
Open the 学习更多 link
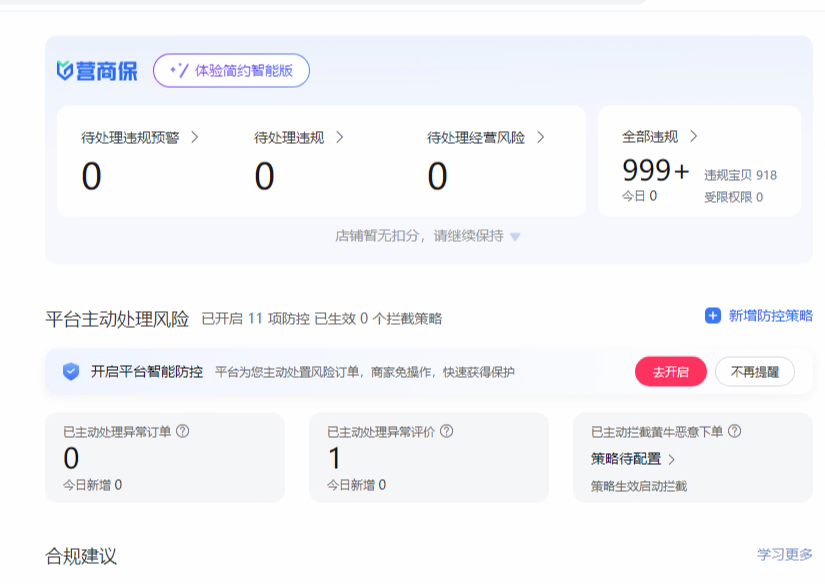pyautogui.click(x=785, y=554)
